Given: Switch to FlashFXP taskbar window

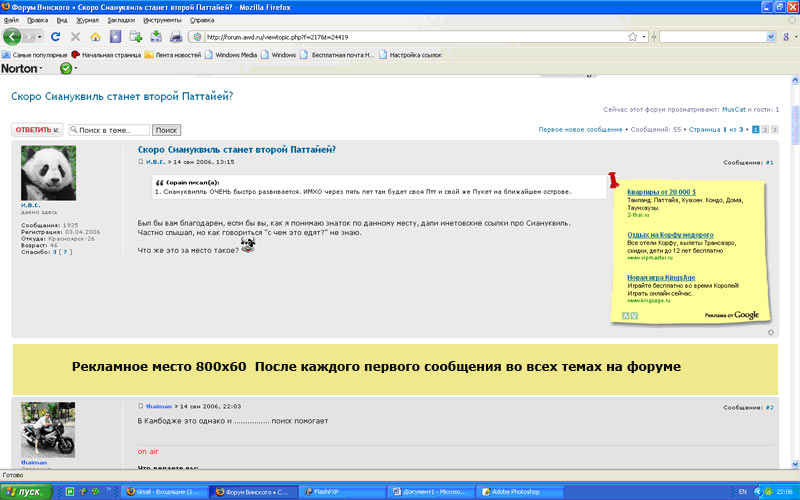Looking at the screenshot, I should pos(342,492).
